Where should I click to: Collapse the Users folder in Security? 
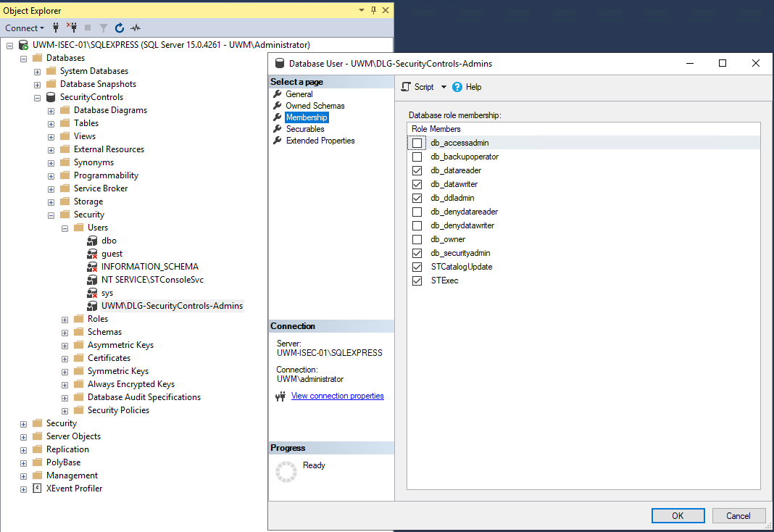point(64,227)
